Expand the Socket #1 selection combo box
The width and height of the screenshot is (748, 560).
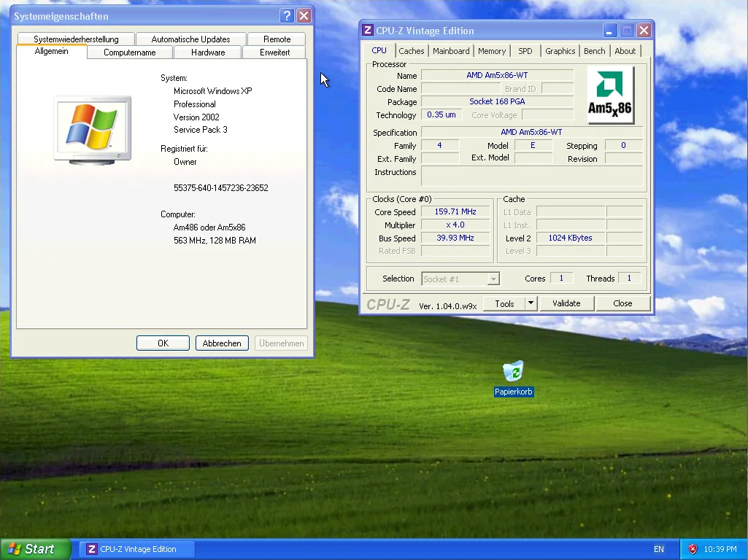coord(493,279)
